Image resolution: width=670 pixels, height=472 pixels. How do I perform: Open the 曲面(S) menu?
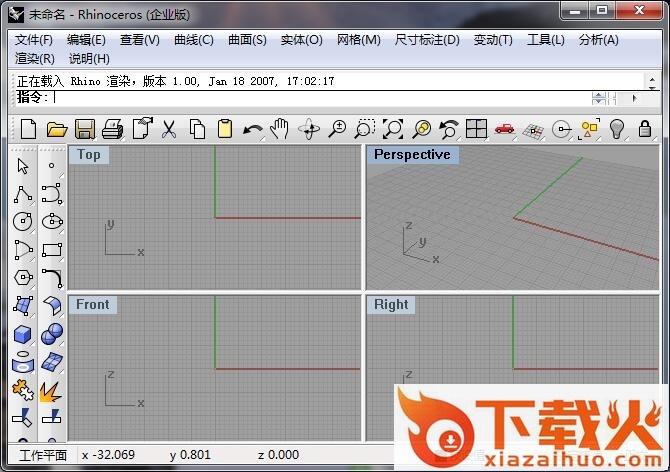click(247, 40)
